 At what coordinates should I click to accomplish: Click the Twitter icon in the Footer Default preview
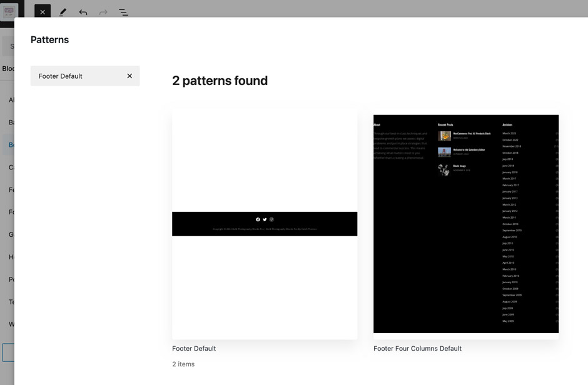click(x=265, y=219)
